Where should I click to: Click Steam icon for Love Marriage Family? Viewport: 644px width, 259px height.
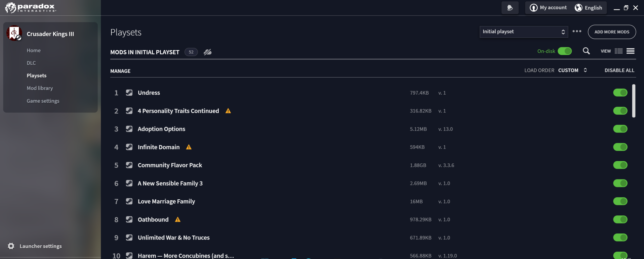pos(129,201)
